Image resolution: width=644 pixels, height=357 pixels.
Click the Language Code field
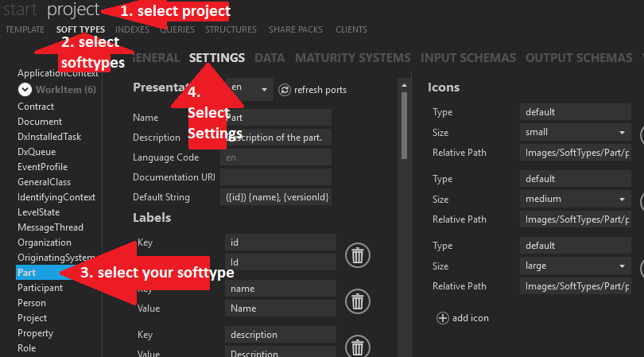[276, 157]
